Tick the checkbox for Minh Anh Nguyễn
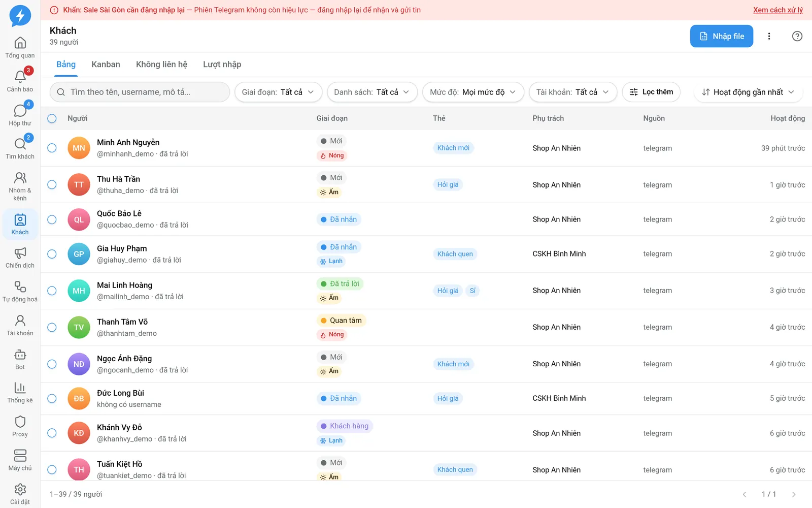The width and height of the screenshot is (812, 508). (52, 148)
